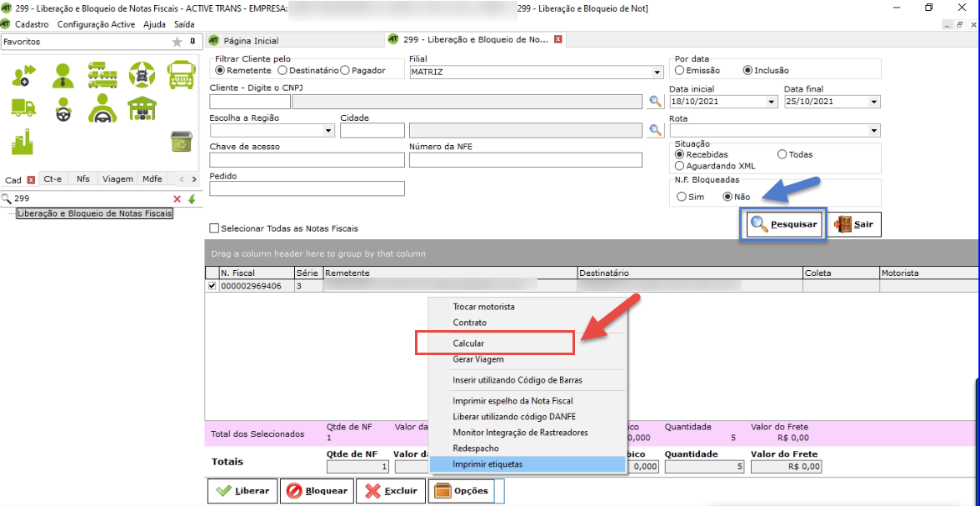
Task: Click the favorites star icon
Action: tap(177, 42)
